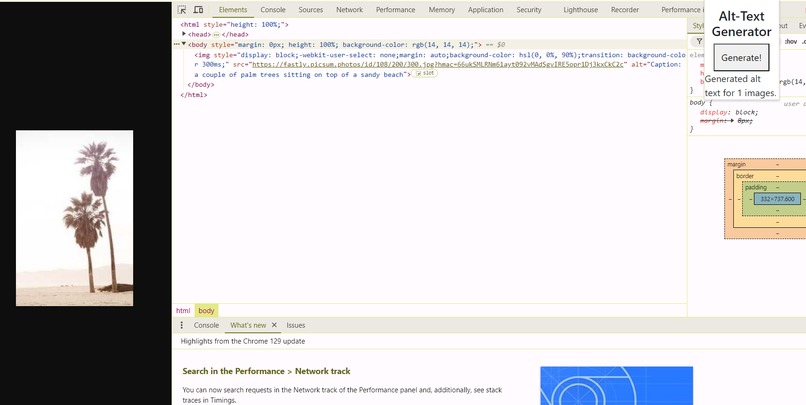Click the filter funnel icon in Styles
This screenshot has height=405, width=806.
click(699, 41)
